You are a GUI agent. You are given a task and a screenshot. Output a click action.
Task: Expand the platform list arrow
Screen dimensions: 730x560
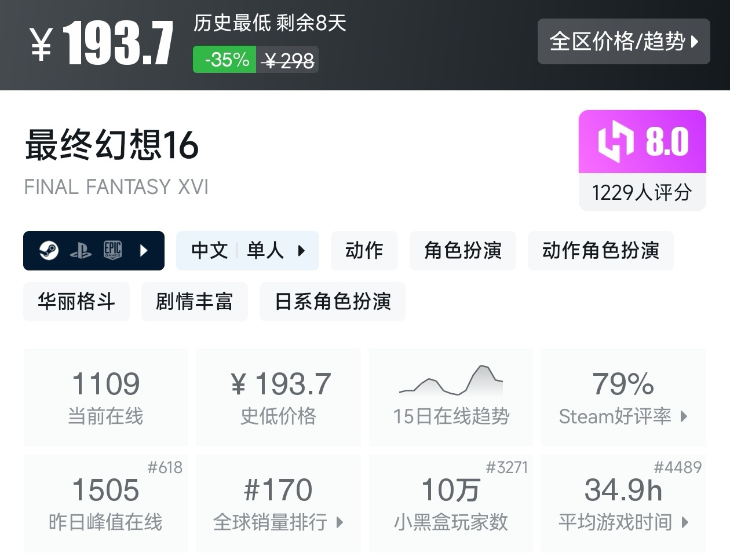(144, 251)
